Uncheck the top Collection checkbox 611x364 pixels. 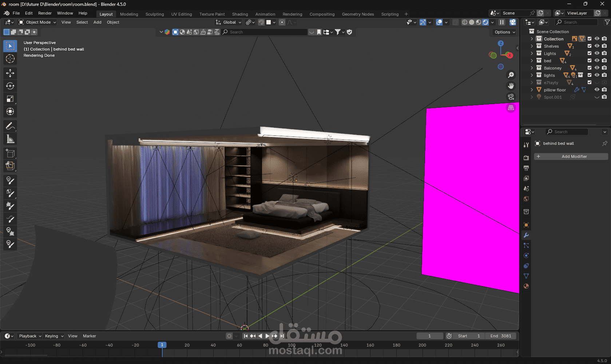(590, 39)
